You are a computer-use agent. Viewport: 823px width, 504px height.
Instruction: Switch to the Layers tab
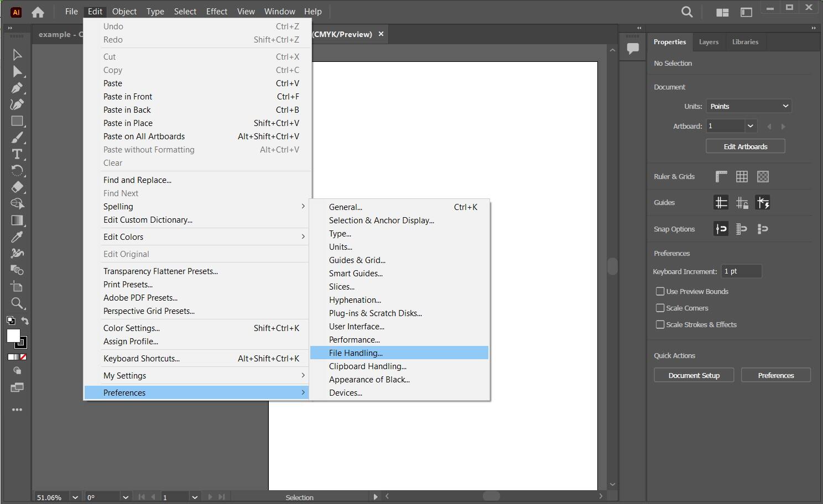click(709, 41)
